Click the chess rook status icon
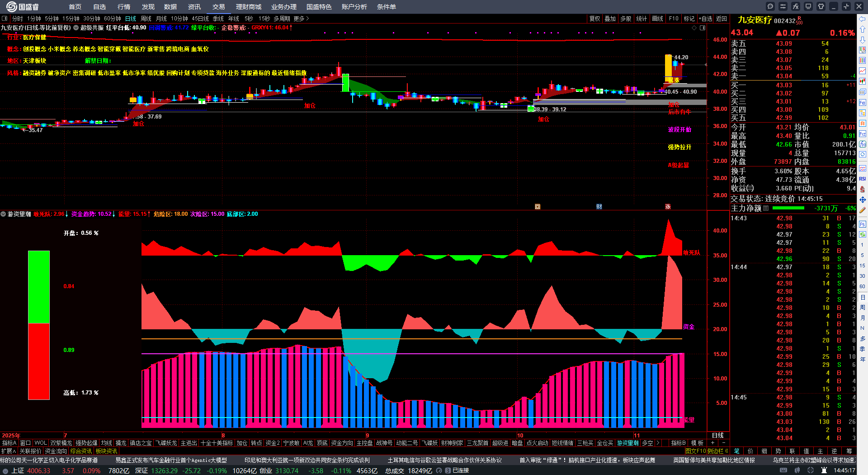Viewport: 868px width, 475px height. tap(824, 470)
